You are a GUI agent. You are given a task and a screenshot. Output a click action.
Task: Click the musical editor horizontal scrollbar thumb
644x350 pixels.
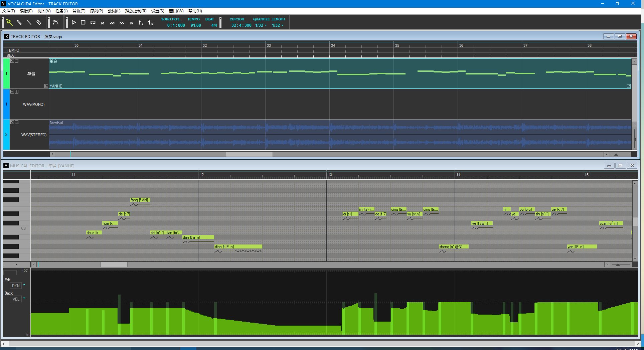(x=114, y=265)
